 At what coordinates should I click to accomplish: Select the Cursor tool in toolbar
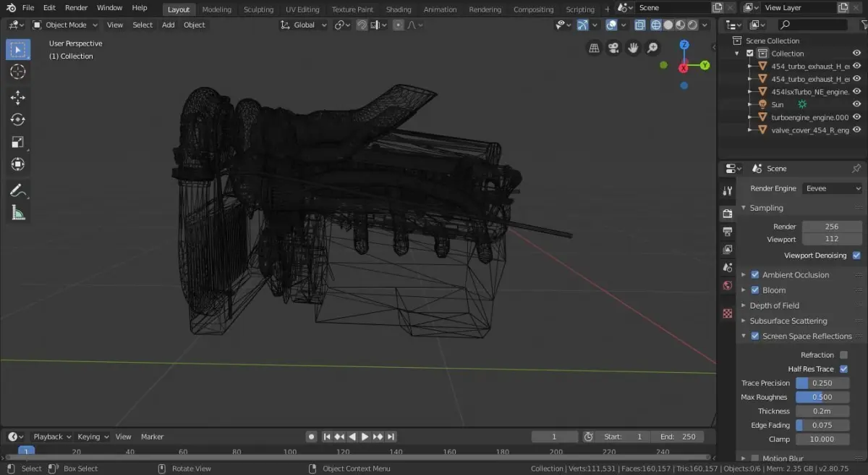point(18,72)
